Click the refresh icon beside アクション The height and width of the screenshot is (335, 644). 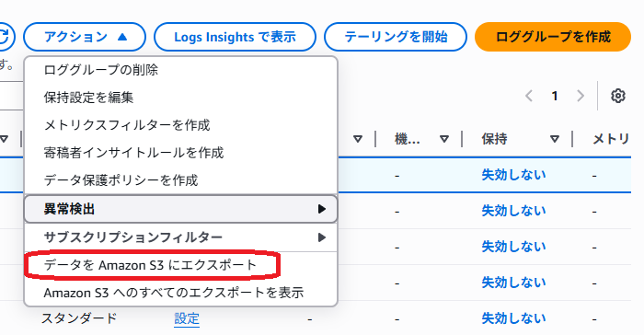click(x=5, y=37)
